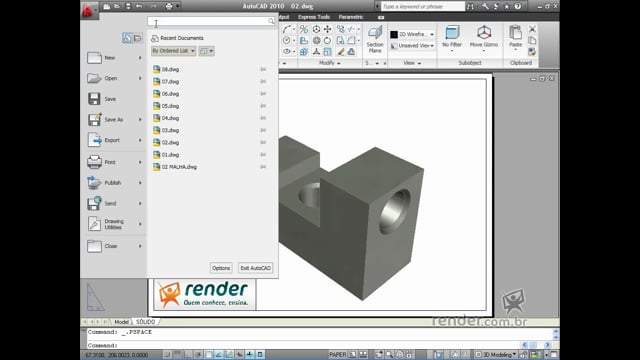
Task: Click the Section Plane tool
Action: coord(375,40)
